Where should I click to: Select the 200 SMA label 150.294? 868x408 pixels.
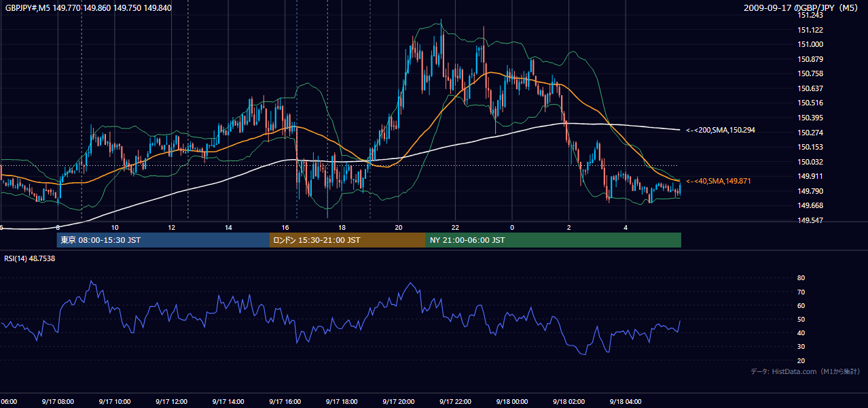pyautogui.click(x=721, y=129)
